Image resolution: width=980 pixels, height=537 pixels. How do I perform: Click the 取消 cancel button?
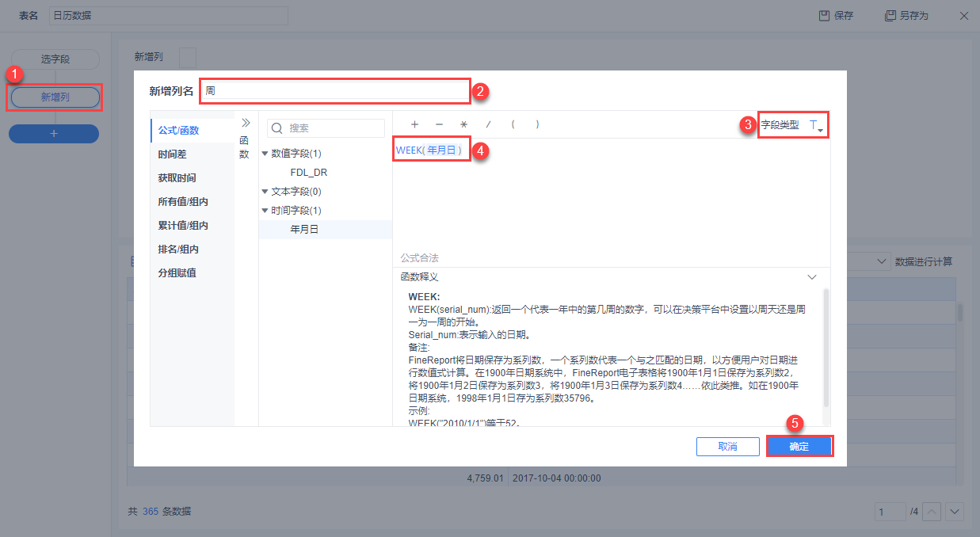click(728, 447)
